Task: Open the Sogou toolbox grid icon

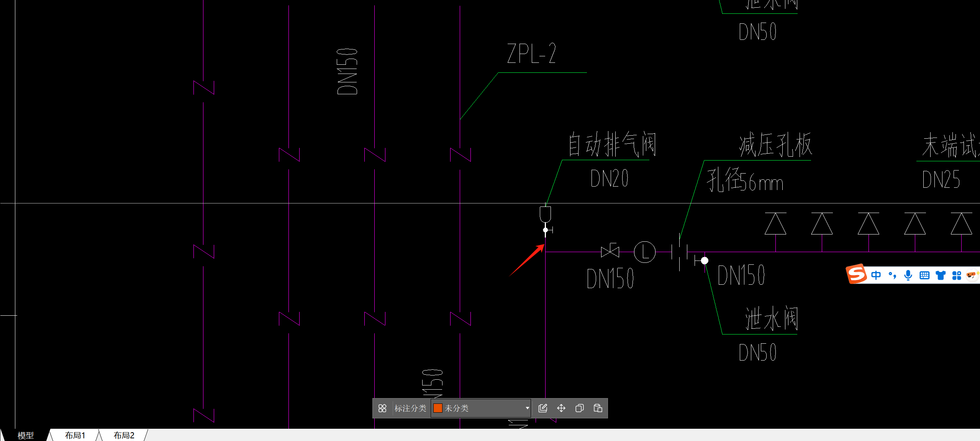Action: click(x=957, y=275)
